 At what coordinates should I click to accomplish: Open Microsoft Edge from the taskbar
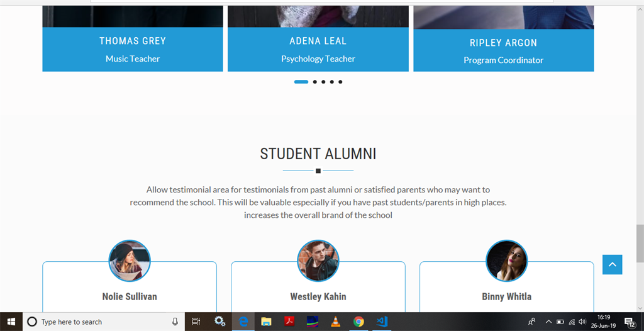point(243,322)
